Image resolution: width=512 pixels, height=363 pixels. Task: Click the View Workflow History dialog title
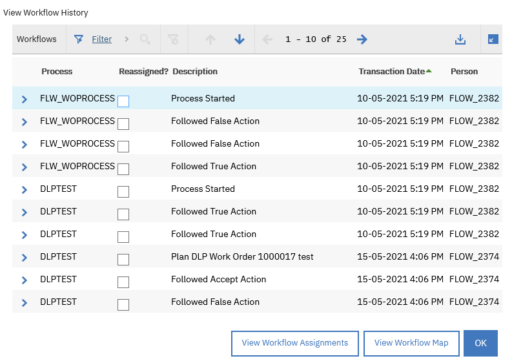[46, 13]
